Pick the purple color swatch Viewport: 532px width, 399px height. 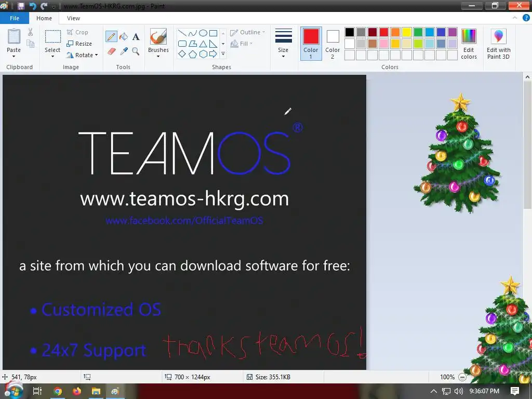pyautogui.click(x=453, y=32)
